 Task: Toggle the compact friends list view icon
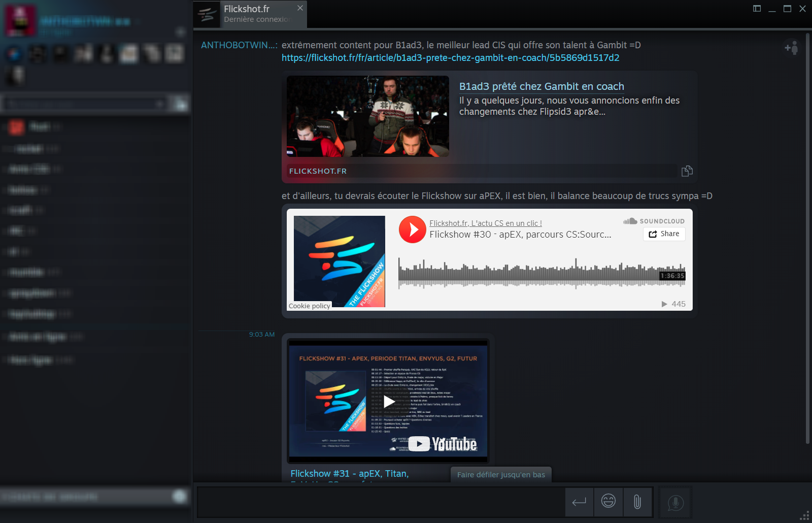(x=757, y=8)
